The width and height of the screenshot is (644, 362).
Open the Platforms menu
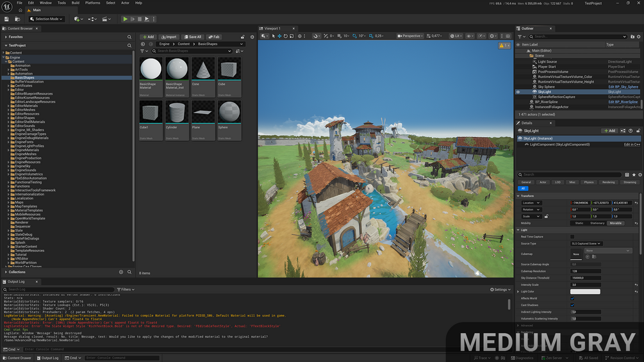[x=92, y=3]
